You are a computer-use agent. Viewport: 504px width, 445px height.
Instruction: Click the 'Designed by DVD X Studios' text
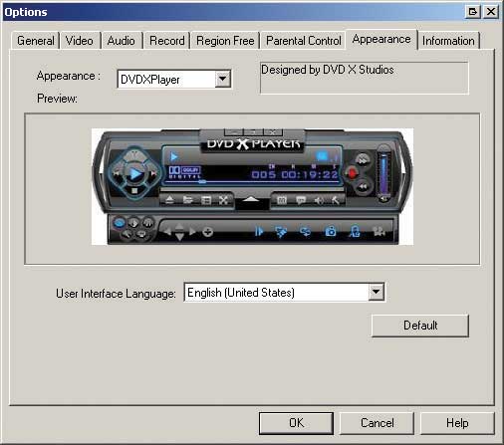tap(328, 70)
